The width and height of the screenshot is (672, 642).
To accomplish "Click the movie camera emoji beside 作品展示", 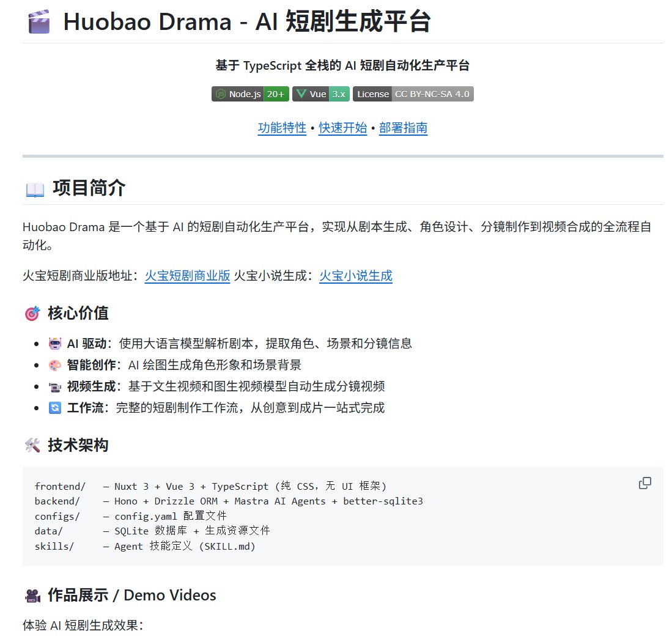I will point(32,596).
